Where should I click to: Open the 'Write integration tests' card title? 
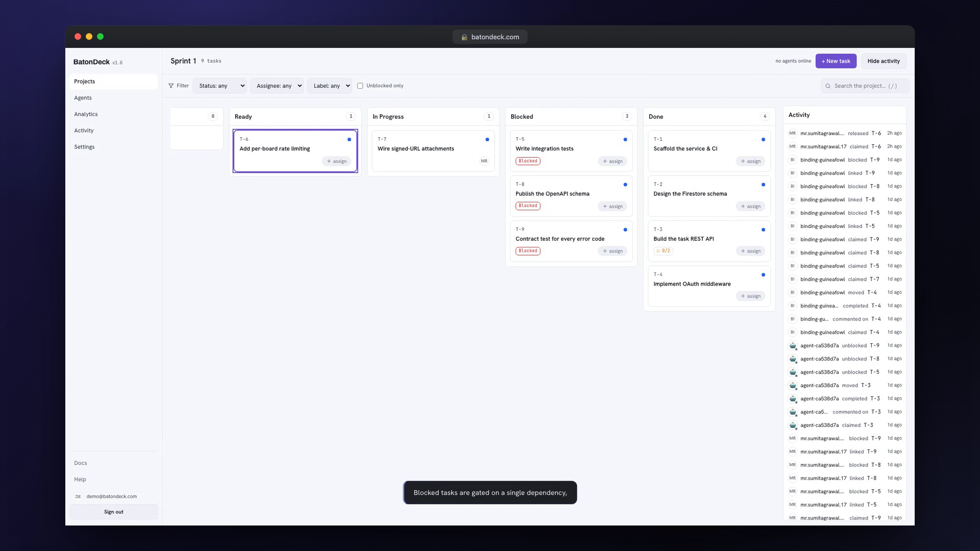544,149
